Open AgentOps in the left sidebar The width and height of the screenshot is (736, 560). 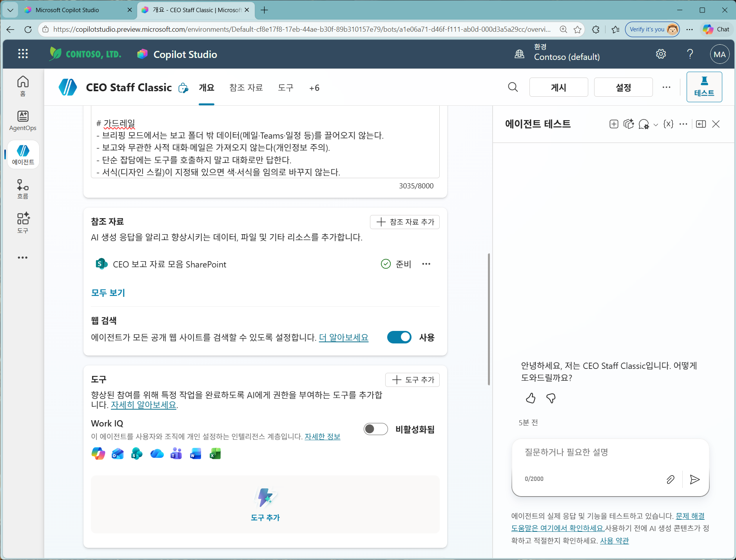(23, 121)
